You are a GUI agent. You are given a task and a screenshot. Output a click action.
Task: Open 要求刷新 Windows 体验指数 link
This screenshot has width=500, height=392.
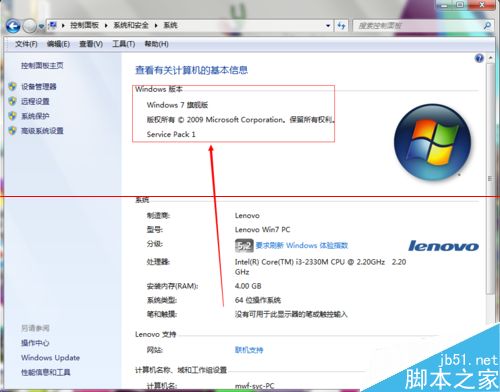click(302, 246)
